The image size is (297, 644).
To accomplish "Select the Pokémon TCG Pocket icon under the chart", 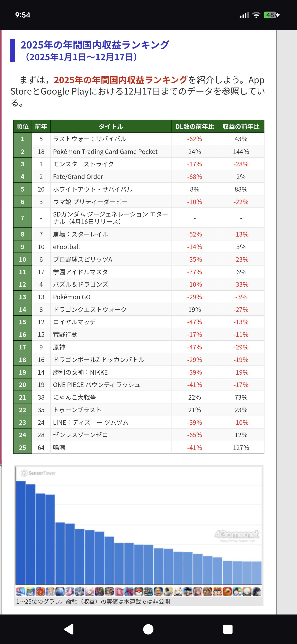I will pos(30,591).
